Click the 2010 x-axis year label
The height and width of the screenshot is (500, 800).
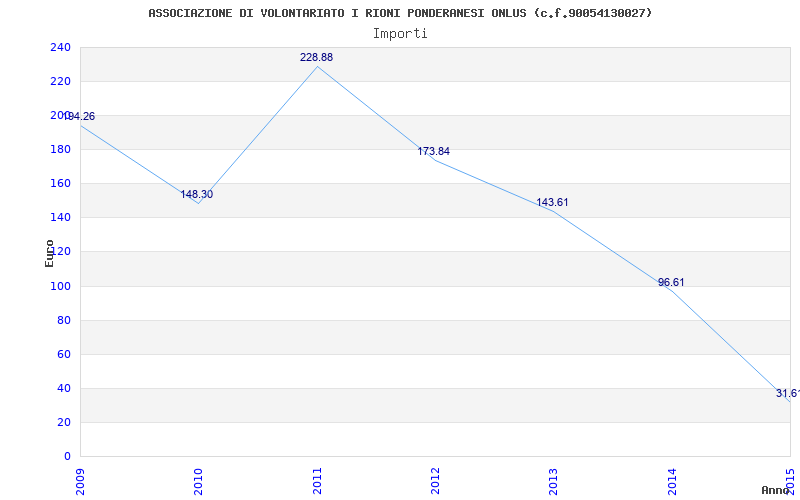(198, 481)
